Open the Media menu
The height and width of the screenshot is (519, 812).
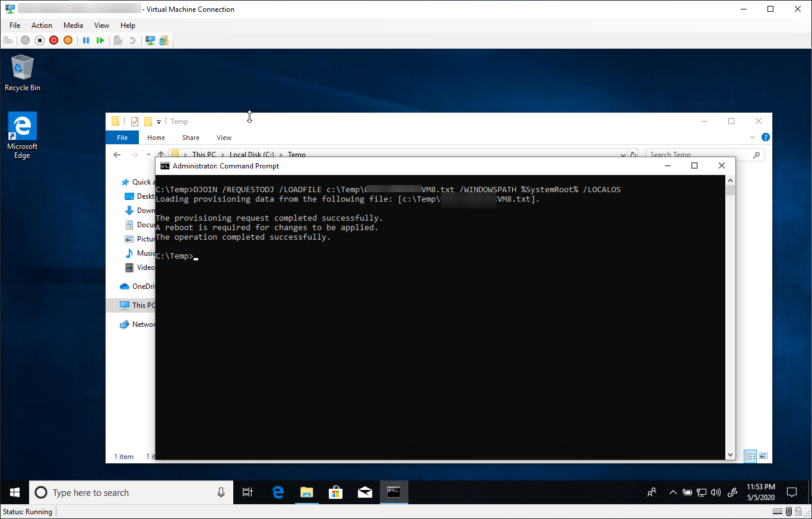73,26
